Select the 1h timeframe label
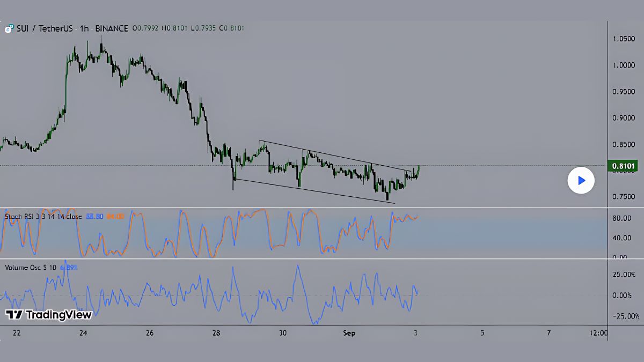This screenshot has width=644, height=362. pyautogui.click(x=84, y=28)
